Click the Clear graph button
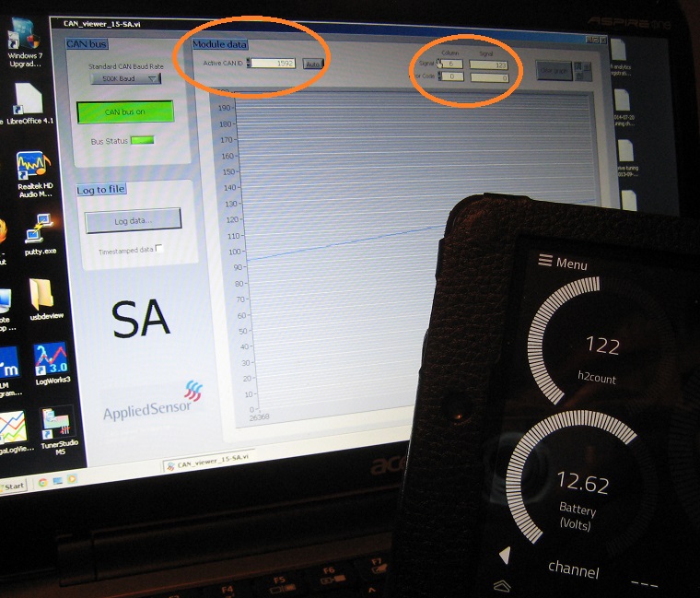Viewport: 700px width, 598px height. coord(554,71)
